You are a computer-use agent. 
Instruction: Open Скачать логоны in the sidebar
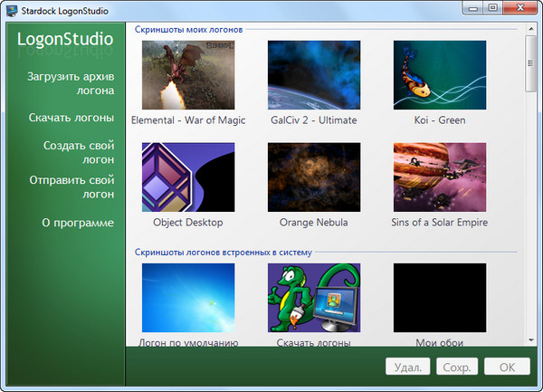coord(71,118)
